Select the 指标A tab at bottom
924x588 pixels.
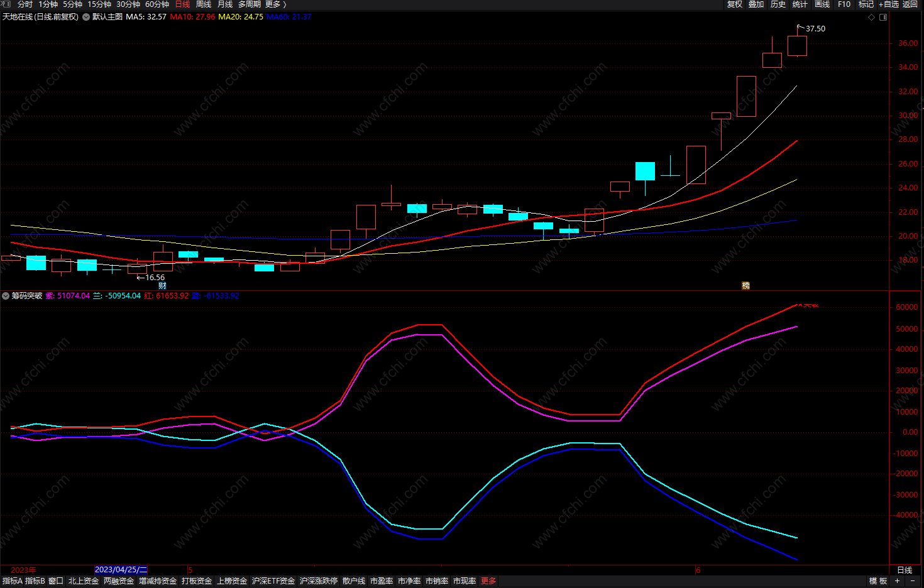(13, 581)
